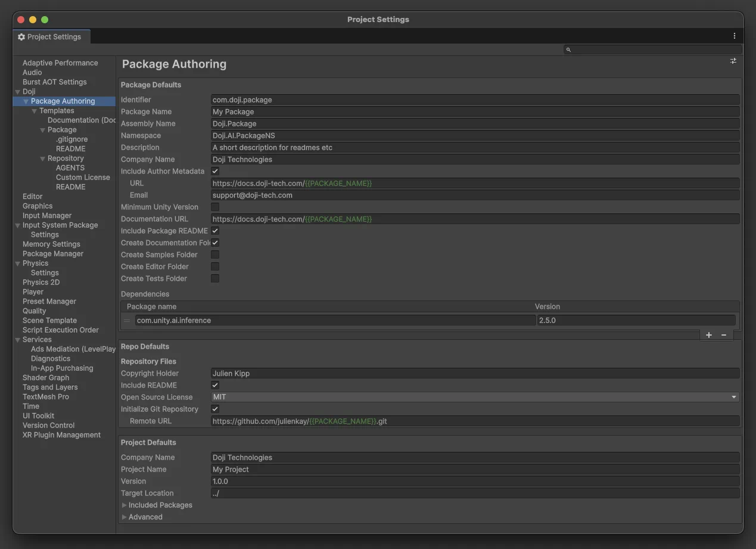Select the .gitignore template
The height and width of the screenshot is (549, 756).
tap(71, 139)
